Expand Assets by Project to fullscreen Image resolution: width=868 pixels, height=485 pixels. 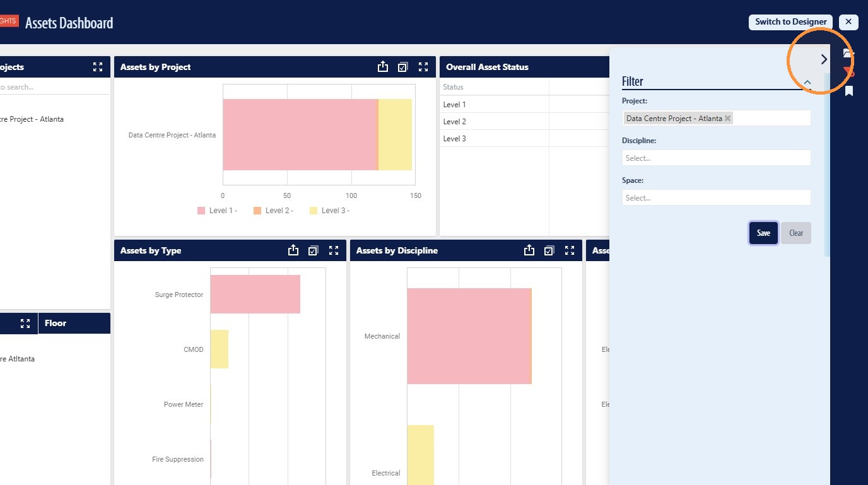tap(423, 67)
